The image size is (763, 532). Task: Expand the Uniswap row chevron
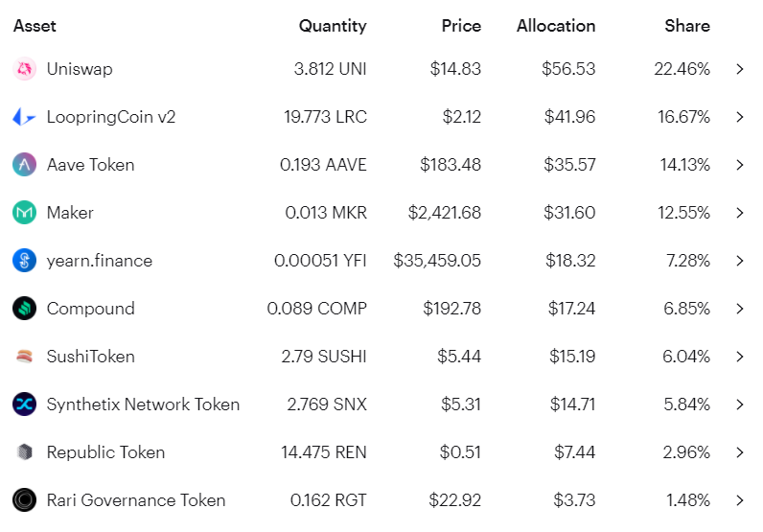tap(740, 69)
